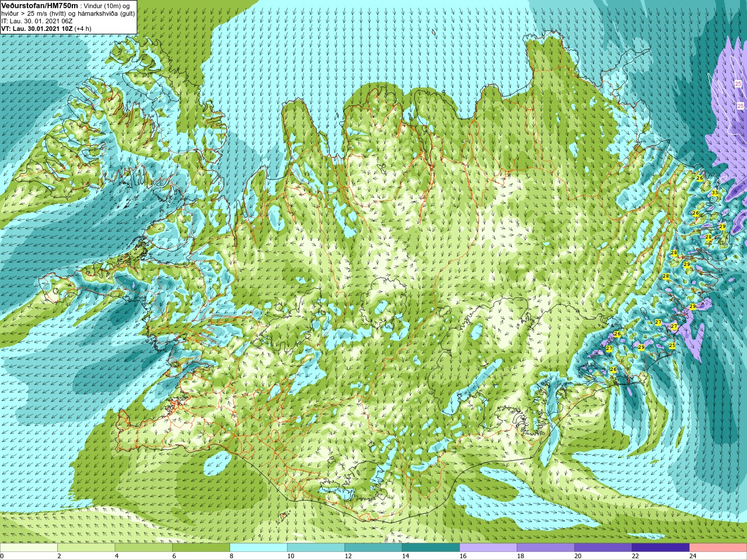Click the 10–12 m/s turquoise legend swatch
747x560 pixels.
(316, 548)
